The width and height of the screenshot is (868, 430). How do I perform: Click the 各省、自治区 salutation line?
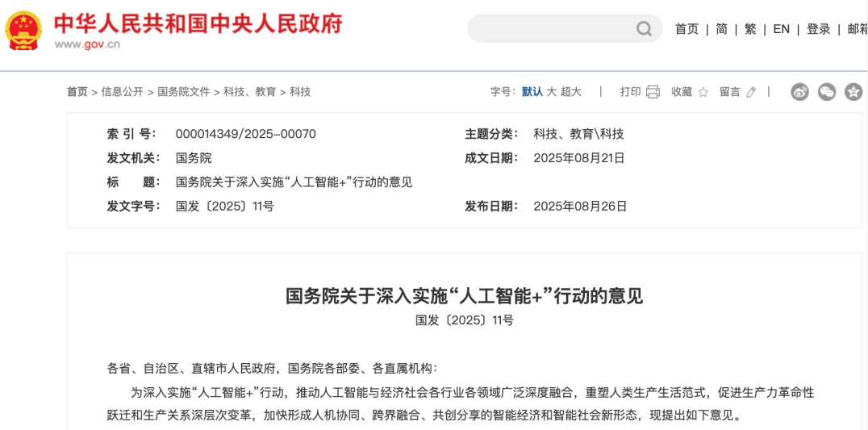click(272, 368)
